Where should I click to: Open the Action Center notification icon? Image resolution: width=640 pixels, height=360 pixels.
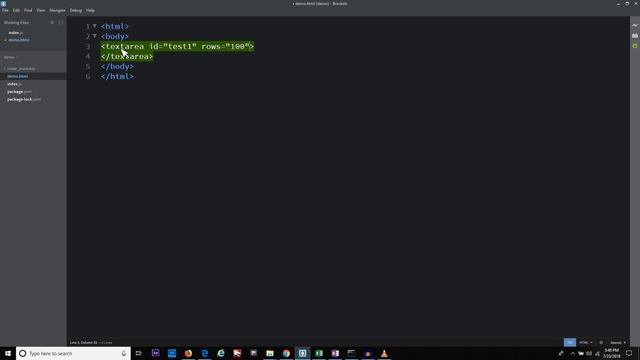pos(629,353)
